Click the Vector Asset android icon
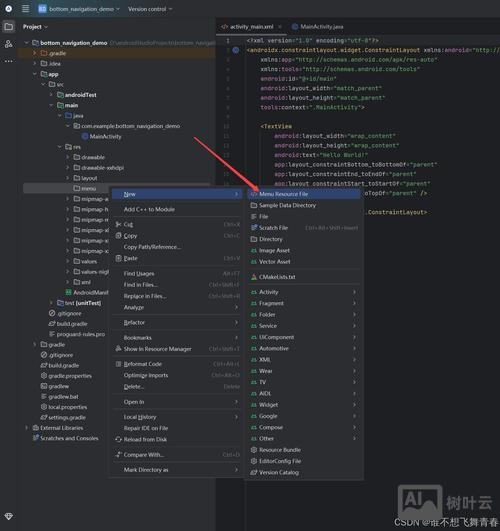The width and height of the screenshot is (500, 531). click(x=254, y=262)
